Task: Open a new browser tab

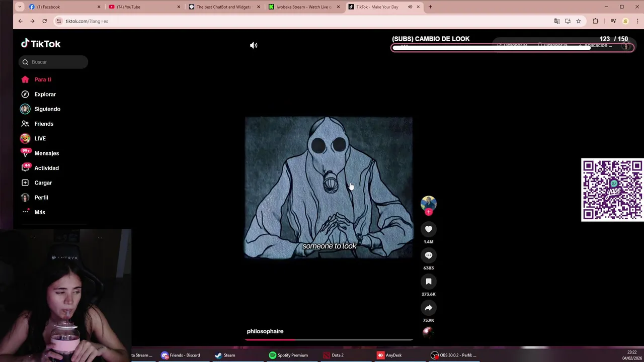Action: pyautogui.click(x=430, y=7)
